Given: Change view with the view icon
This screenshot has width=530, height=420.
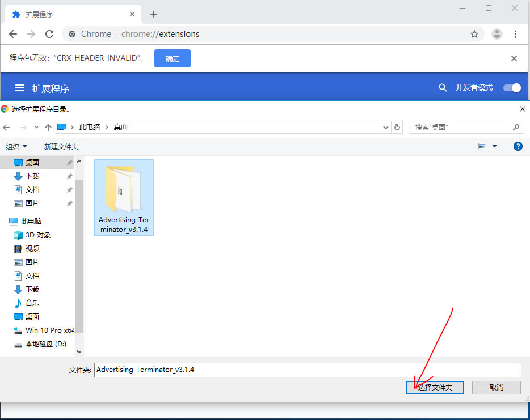Looking at the screenshot, I should pyautogui.click(x=482, y=146).
